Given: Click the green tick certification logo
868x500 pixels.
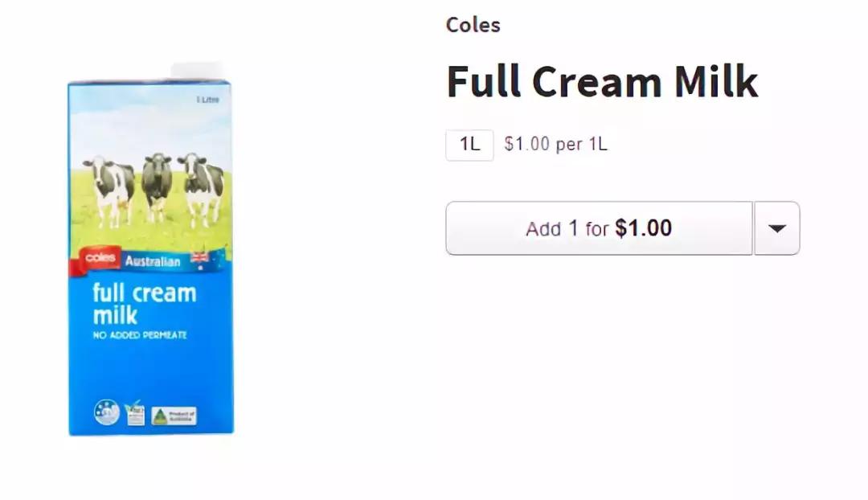Looking at the screenshot, I should pos(135,412).
